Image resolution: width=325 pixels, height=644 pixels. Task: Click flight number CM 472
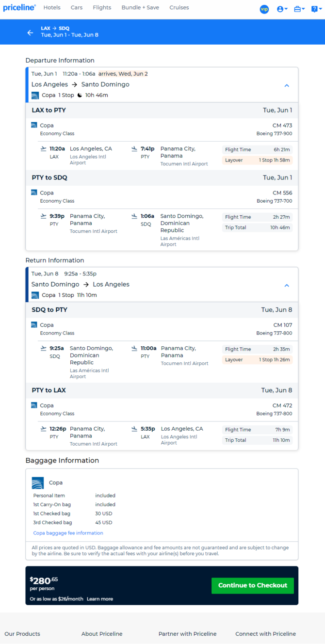pos(282,405)
